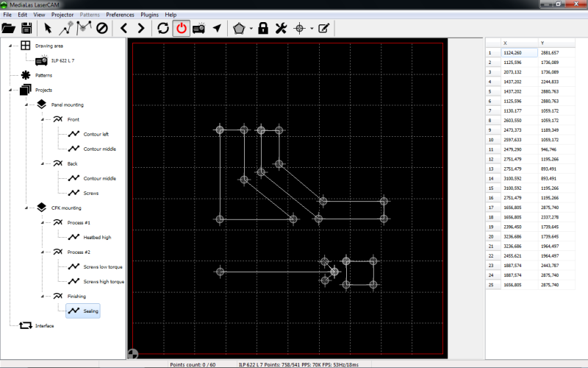Toggle the cancel circle-slash tool
Image resolution: width=588 pixels, height=368 pixels.
pyautogui.click(x=102, y=29)
